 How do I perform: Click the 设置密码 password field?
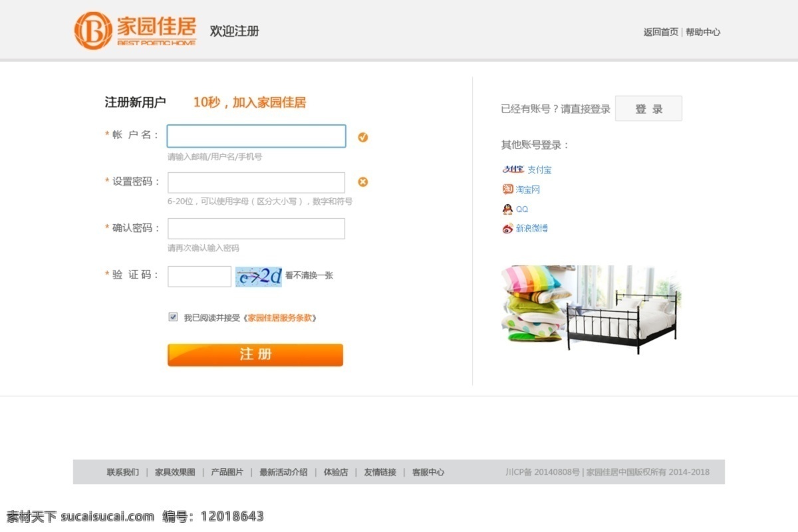(x=257, y=182)
